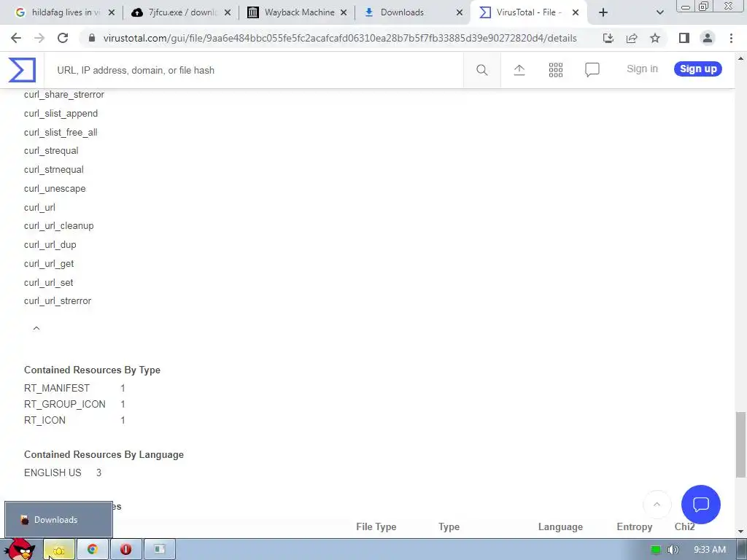Click the RT_GROUP_ICON resource row
Image resolution: width=747 pixels, height=560 pixels.
(x=74, y=404)
